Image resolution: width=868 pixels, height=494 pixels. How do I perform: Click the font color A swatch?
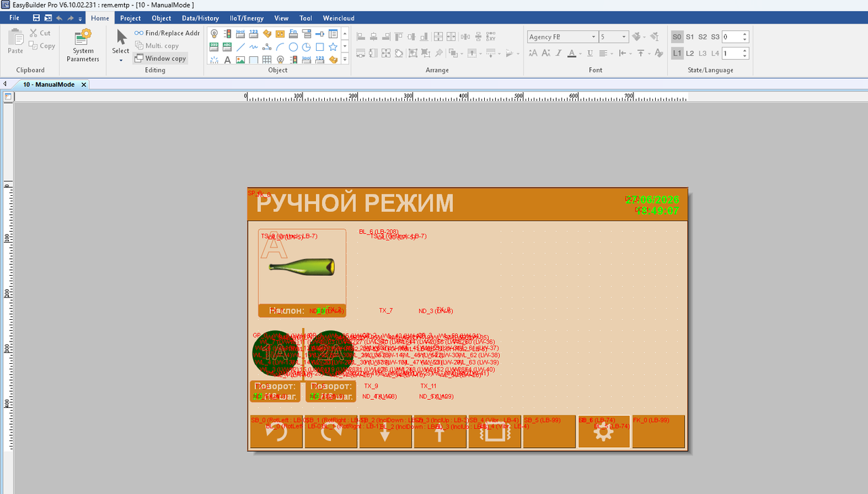(571, 53)
